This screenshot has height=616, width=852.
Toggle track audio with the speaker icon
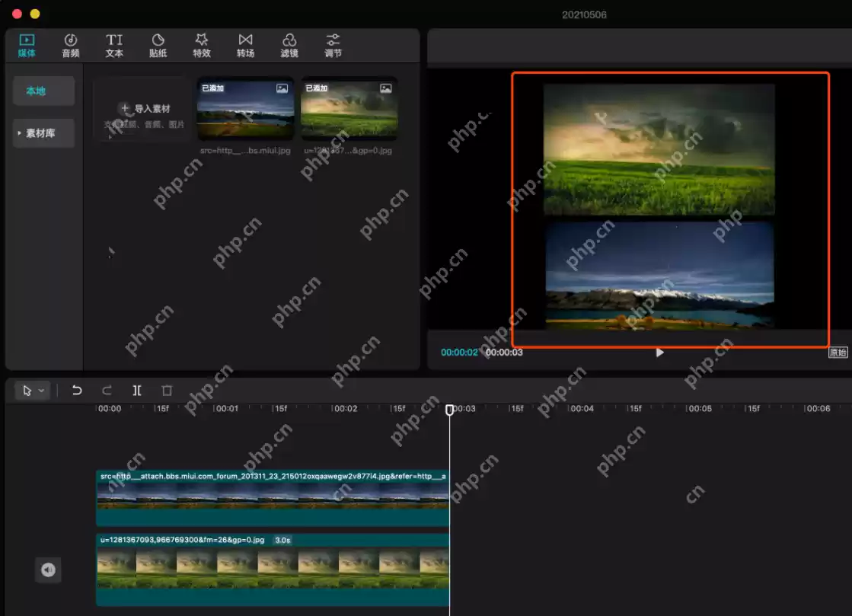(48, 570)
